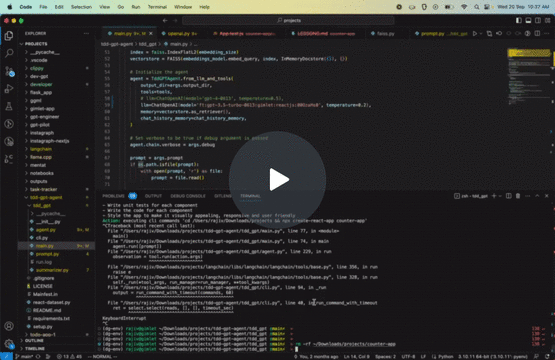Image resolution: width=555 pixels, height=360 pixels.
Task: Click the projects command center search box
Action: [x=288, y=21]
